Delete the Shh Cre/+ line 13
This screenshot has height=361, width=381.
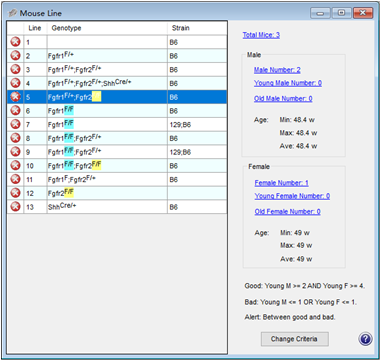point(15,207)
